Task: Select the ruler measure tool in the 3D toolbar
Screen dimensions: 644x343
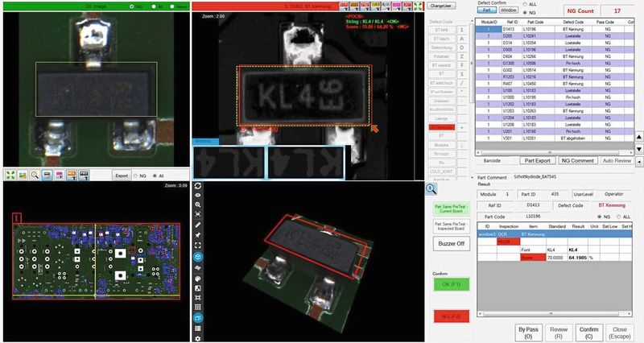Action: tap(198, 225)
